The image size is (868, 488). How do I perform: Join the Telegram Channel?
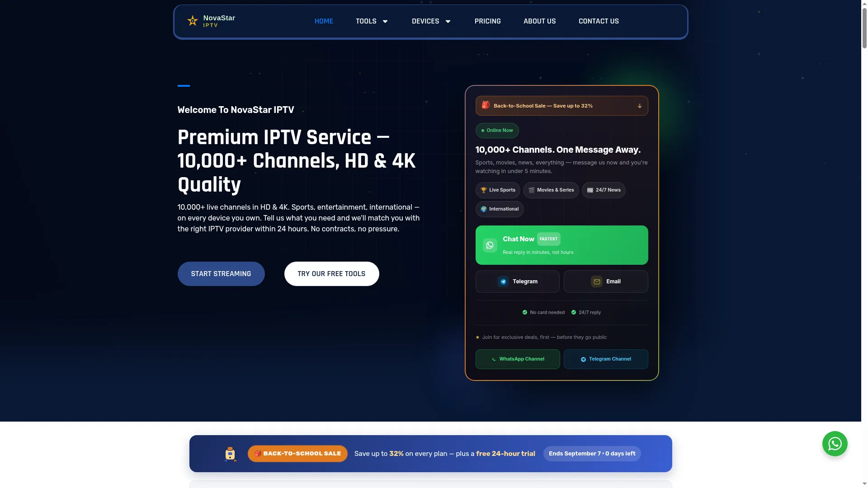606,359
